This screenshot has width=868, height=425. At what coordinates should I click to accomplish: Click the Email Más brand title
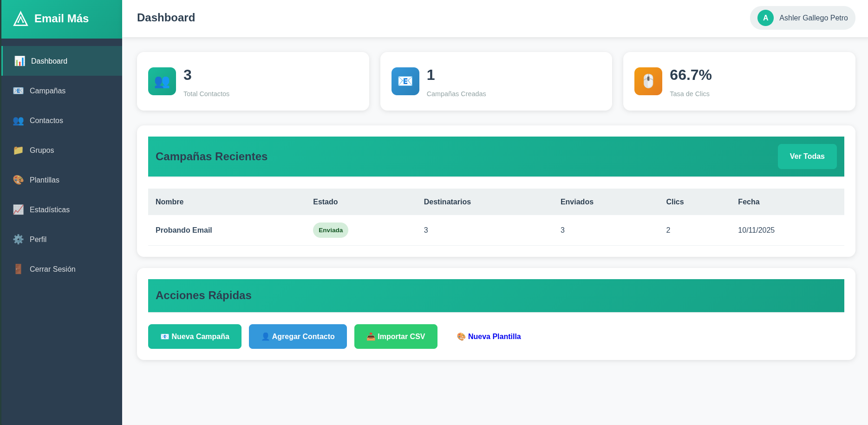click(x=61, y=19)
